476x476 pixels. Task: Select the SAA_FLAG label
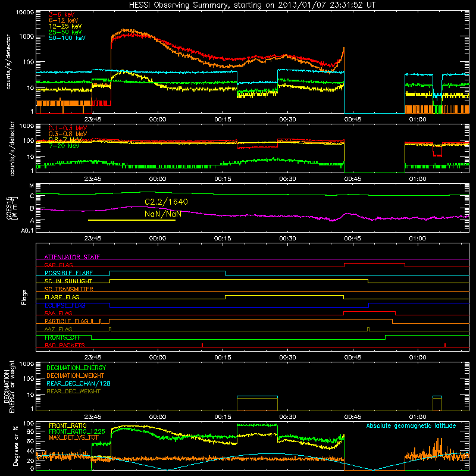[58, 313]
